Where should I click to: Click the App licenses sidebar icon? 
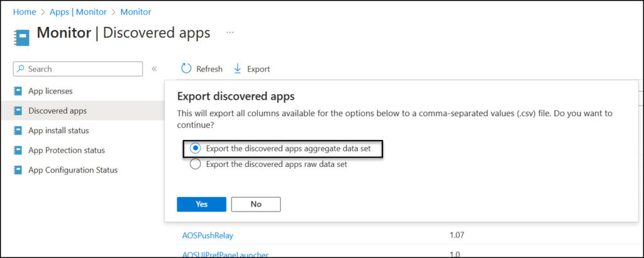coord(18,91)
